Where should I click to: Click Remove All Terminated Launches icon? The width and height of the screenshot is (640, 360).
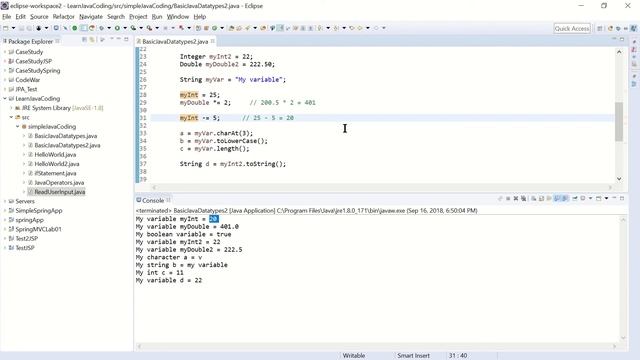click(523, 198)
